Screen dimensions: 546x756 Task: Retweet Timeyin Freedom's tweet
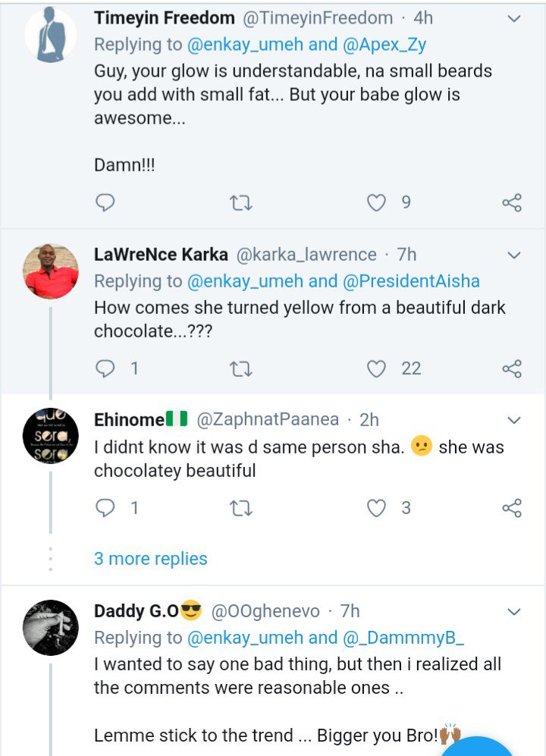coord(240,202)
